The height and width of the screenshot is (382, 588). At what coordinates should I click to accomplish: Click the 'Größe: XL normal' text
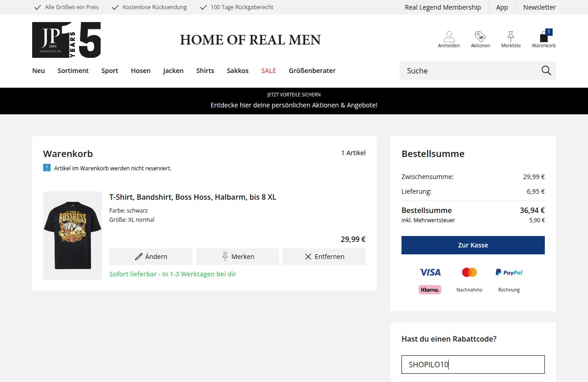tap(132, 219)
